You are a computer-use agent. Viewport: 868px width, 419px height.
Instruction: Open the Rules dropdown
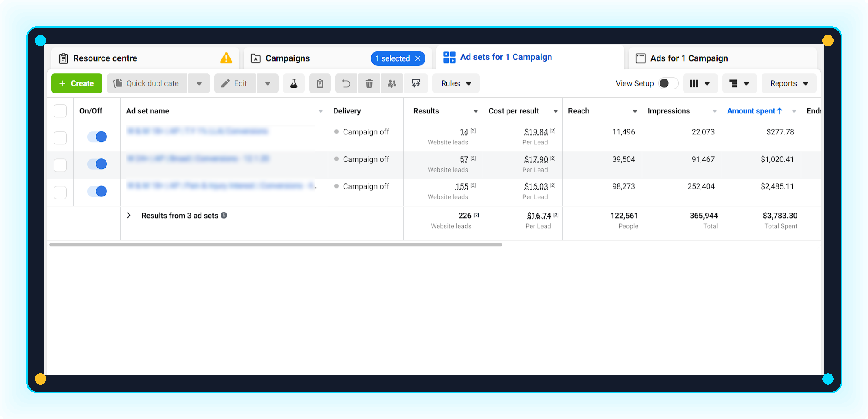pyautogui.click(x=456, y=83)
